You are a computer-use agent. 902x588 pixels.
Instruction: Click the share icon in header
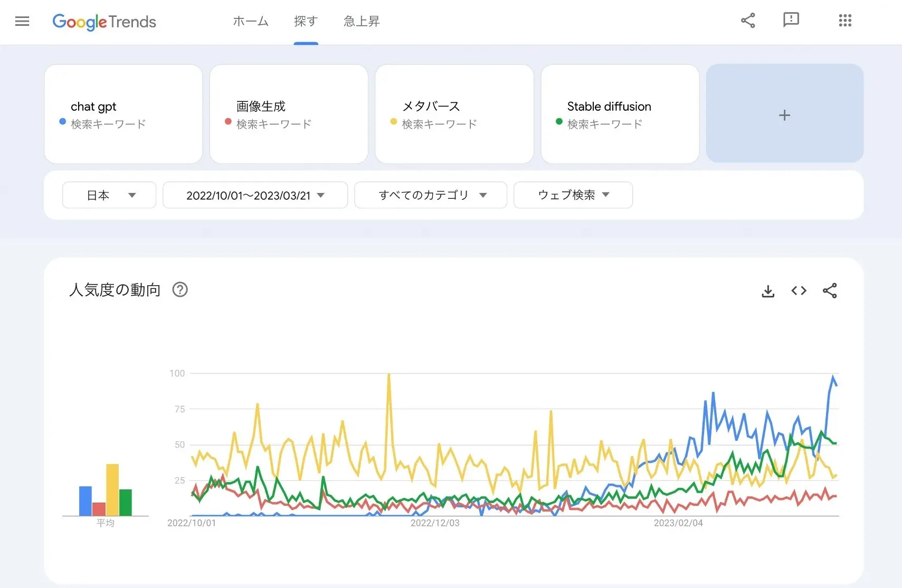[x=748, y=21]
